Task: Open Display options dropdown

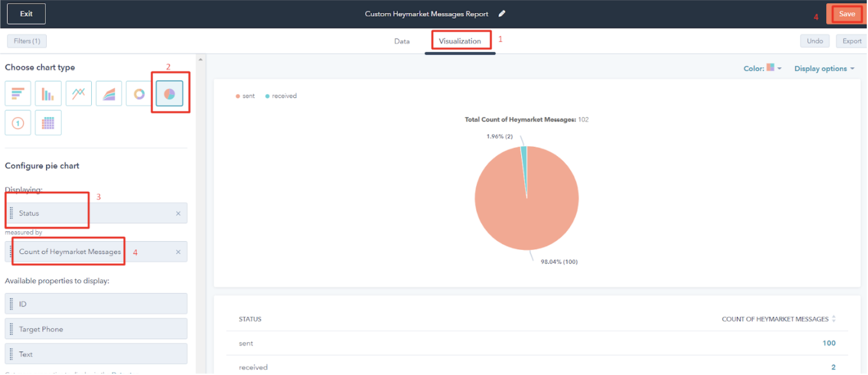Action: click(824, 68)
